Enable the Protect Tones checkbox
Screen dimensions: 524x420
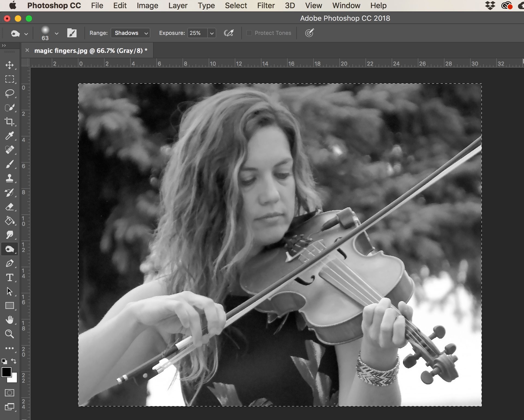pyautogui.click(x=249, y=33)
